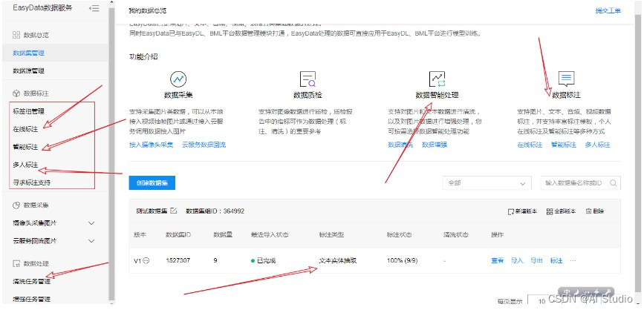Expand 摄像头采集图片 submenu chevron
The width and height of the screenshot is (644, 310).
point(91,223)
